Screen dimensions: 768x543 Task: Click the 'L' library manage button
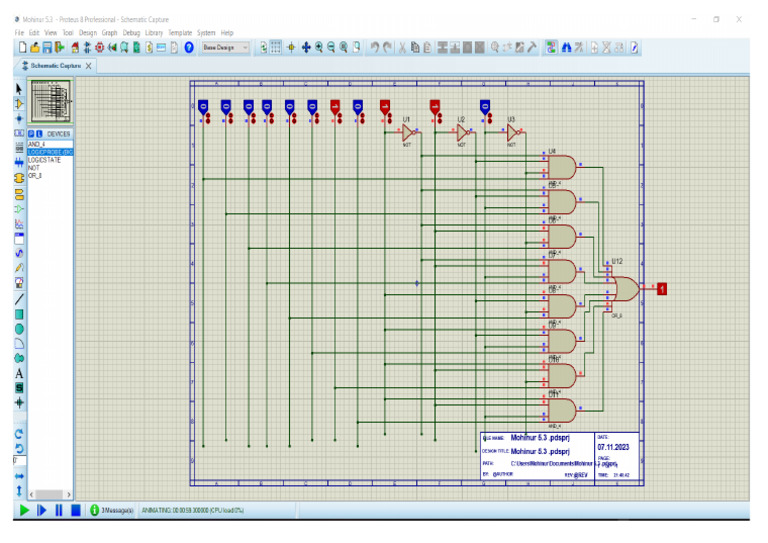pyautogui.click(x=39, y=134)
